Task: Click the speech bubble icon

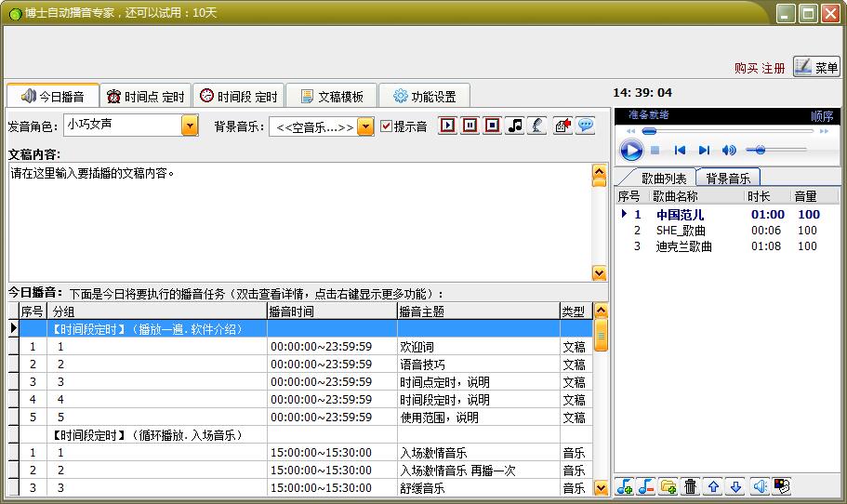Action: point(585,126)
